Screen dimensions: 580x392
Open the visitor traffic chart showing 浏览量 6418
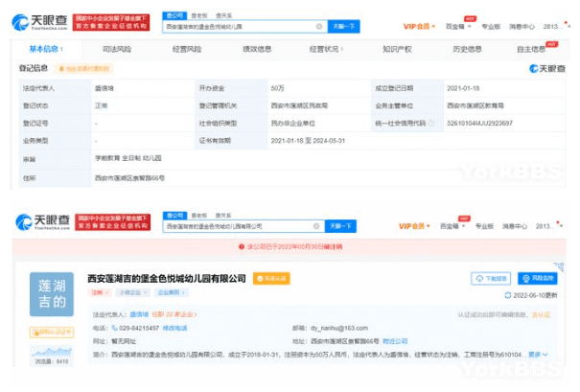[x=52, y=356]
